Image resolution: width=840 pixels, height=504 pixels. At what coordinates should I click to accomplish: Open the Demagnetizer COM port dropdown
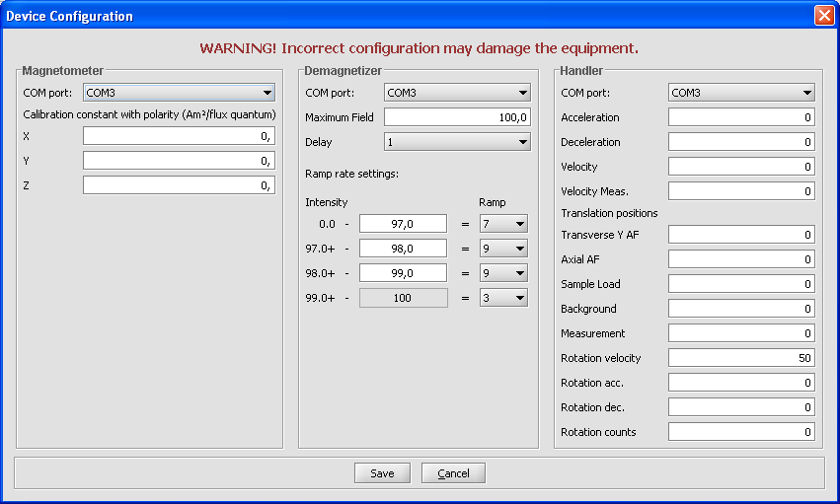(x=457, y=93)
